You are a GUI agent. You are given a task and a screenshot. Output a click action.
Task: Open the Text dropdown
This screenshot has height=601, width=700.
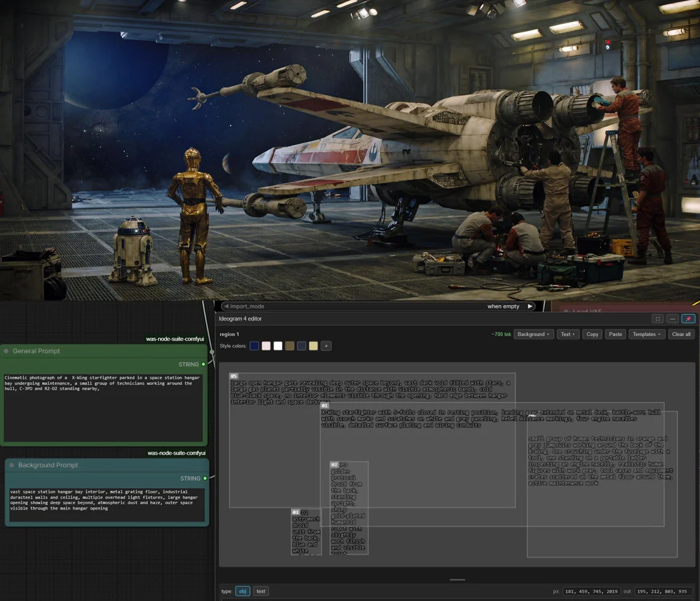pos(568,334)
